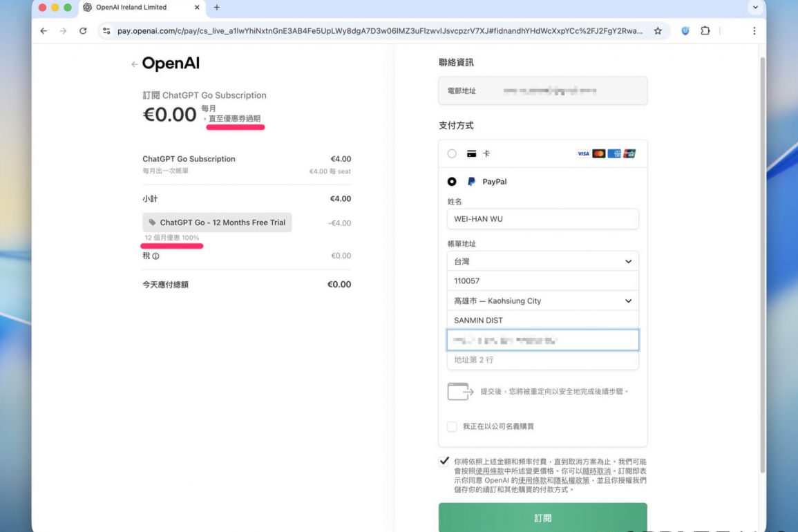The width and height of the screenshot is (798, 532).
Task: Check the purchasing as a company checkbox
Action: pyautogui.click(x=452, y=426)
